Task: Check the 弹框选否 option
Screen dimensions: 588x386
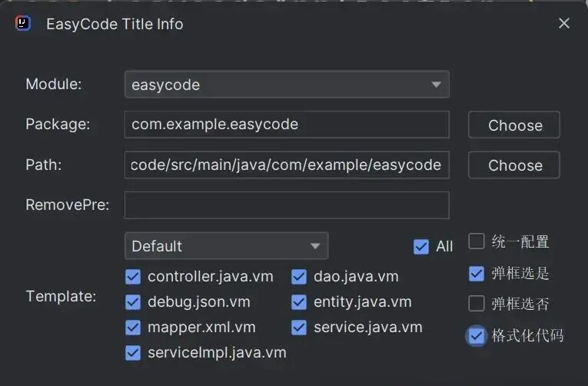Action: [477, 304]
